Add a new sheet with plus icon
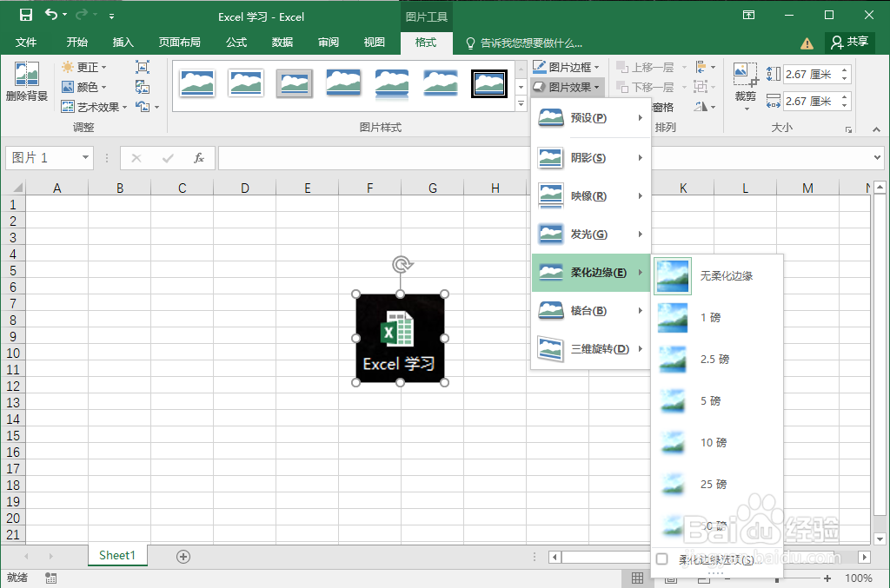This screenshot has height=588, width=890. point(183,557)
